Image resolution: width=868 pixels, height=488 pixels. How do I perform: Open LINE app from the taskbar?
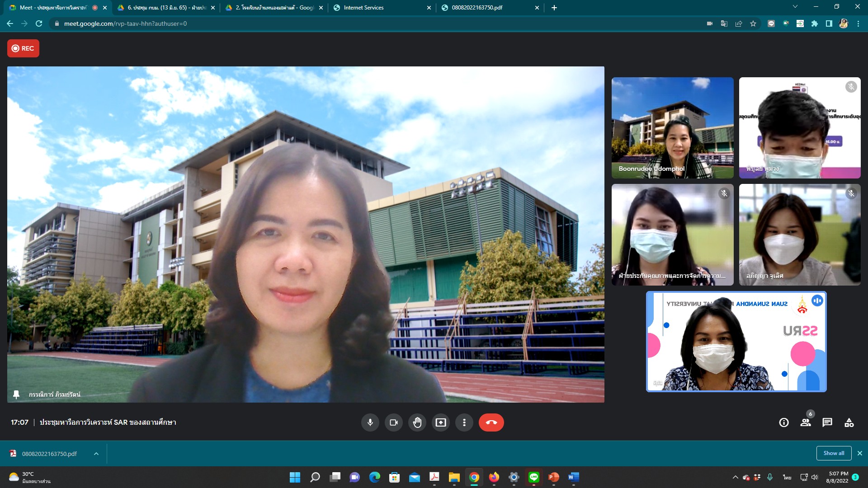click(534, 477)
